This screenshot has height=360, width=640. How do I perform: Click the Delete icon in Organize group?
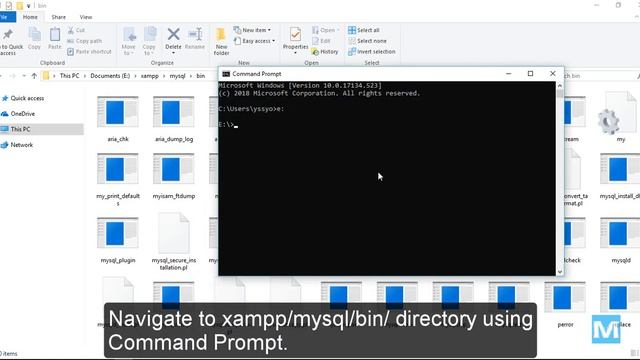[173, 35]
